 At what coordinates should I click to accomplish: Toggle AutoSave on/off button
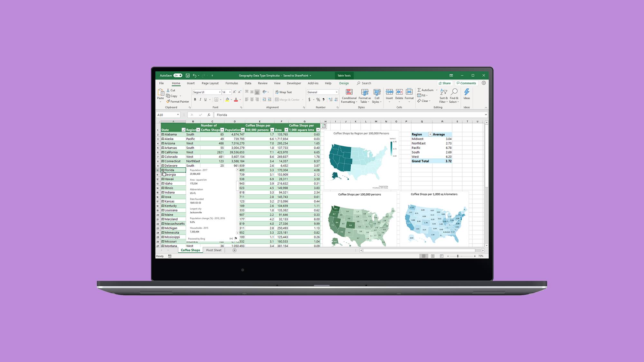pos(178,75)
